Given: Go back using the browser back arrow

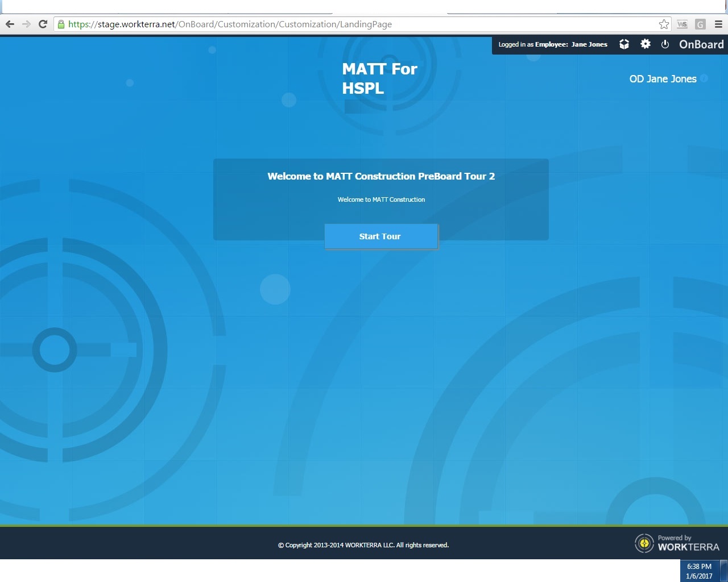Looking at the screenshot, I should tap(10, 24).
